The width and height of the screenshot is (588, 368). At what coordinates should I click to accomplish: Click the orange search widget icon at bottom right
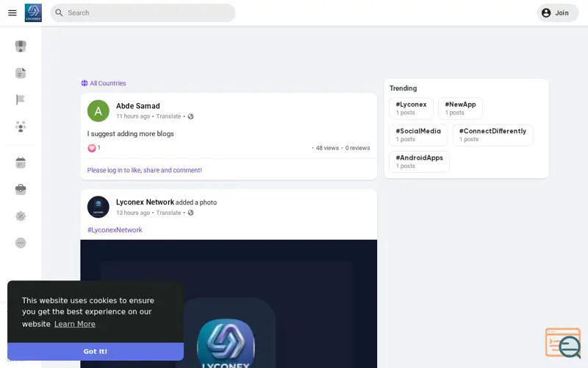(563, 342)
